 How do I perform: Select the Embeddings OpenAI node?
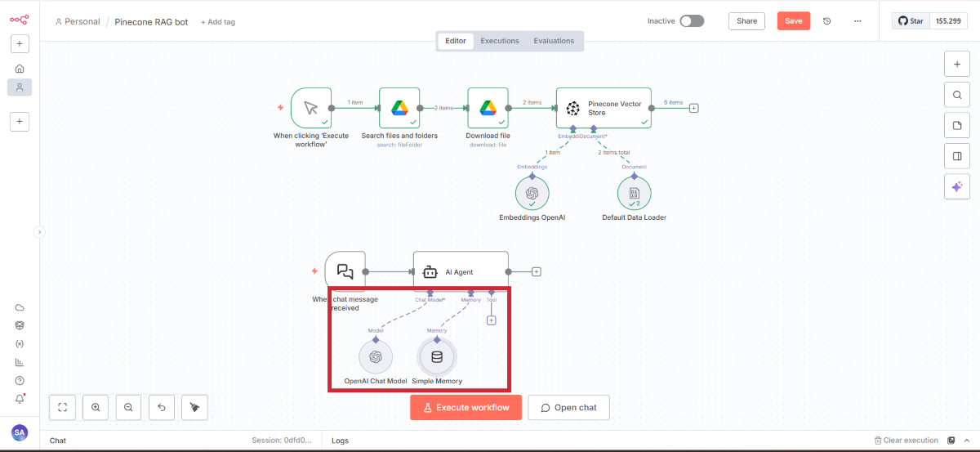pyautogui.click(x=532, y=194)
